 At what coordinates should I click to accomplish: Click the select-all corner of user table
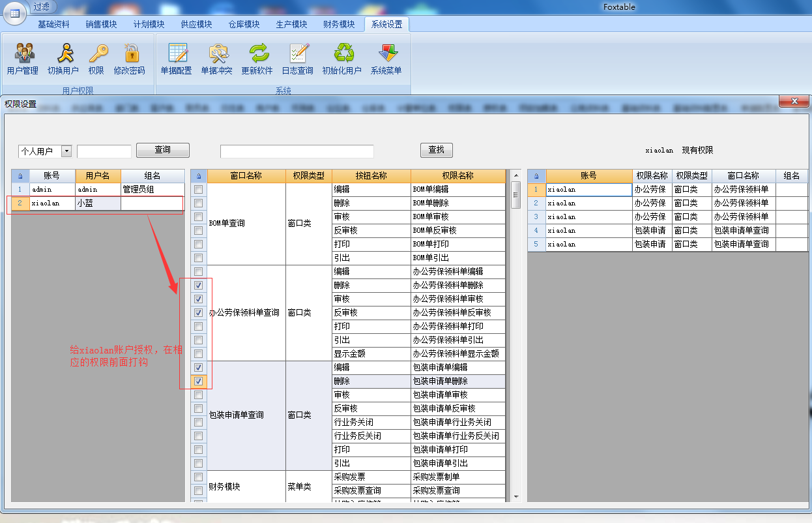point(20,176)
